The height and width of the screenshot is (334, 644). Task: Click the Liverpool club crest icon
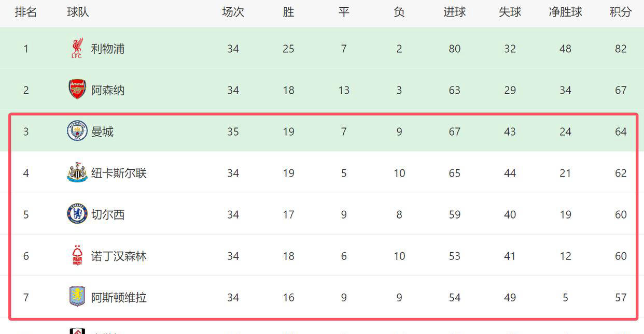pyautogui.click(x=77, y=48)
